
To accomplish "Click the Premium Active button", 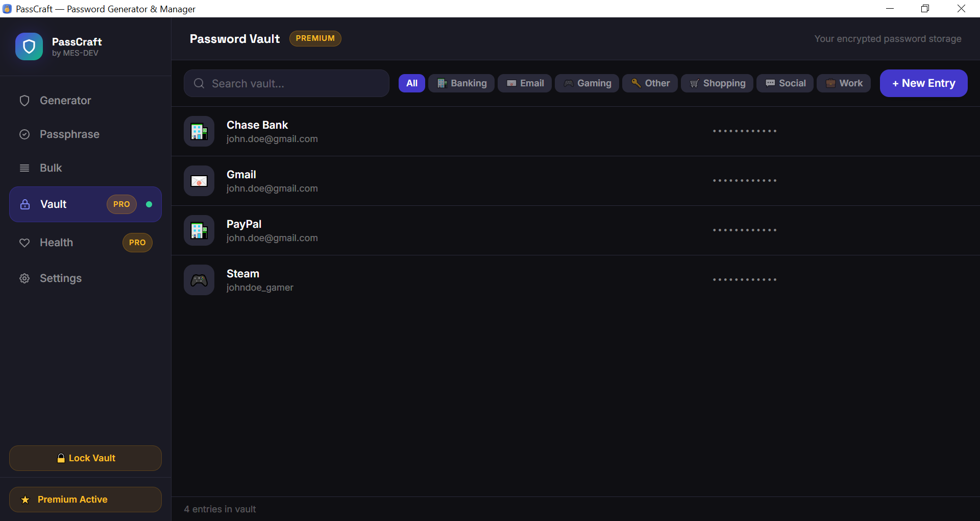I will coord(85,500).
